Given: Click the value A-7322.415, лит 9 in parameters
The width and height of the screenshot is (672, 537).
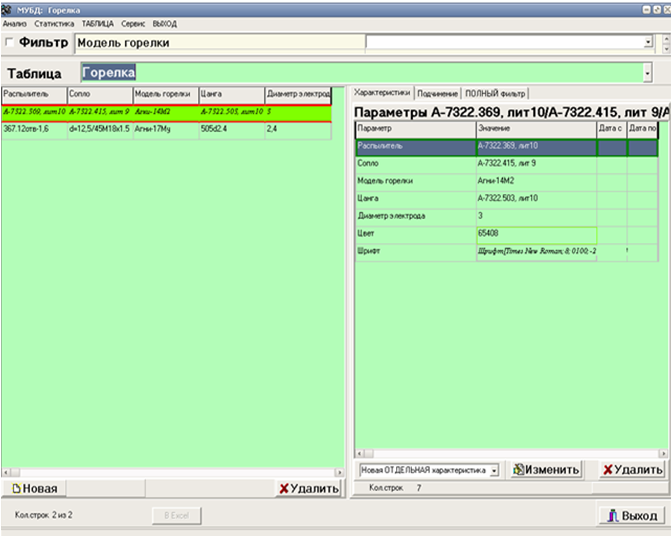Looking at the screenshot, I should click(x=536, y=164).
